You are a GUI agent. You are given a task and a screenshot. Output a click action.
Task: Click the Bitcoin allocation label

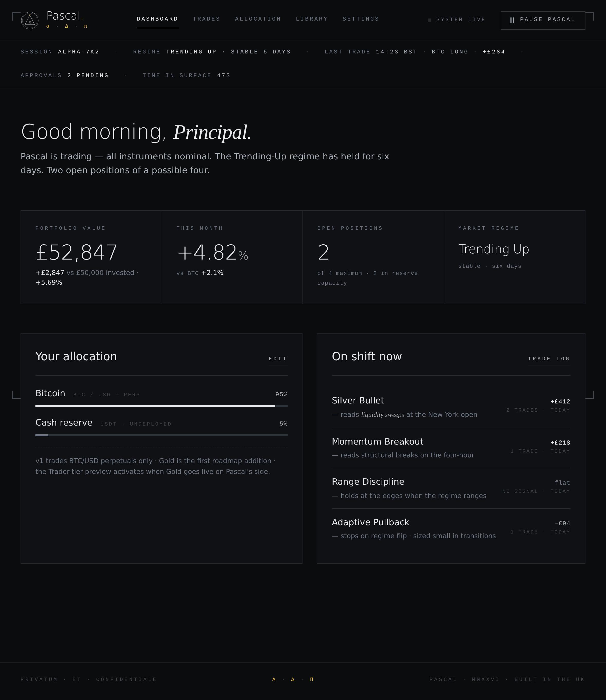pyautogui.click(x=50, y=393)
